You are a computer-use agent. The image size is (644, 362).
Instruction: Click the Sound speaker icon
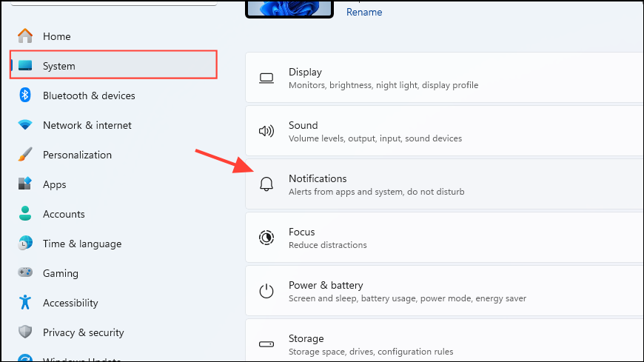coord(266,131)
